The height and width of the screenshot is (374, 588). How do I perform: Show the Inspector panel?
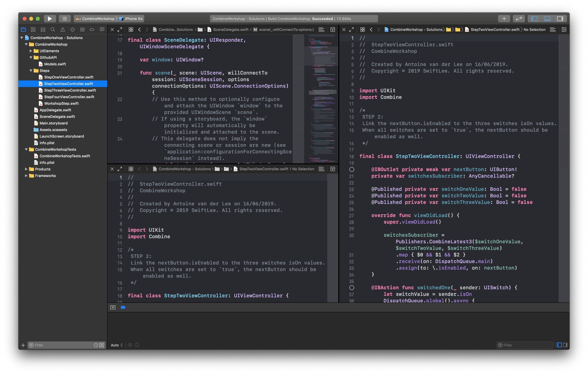coord(561,18)
